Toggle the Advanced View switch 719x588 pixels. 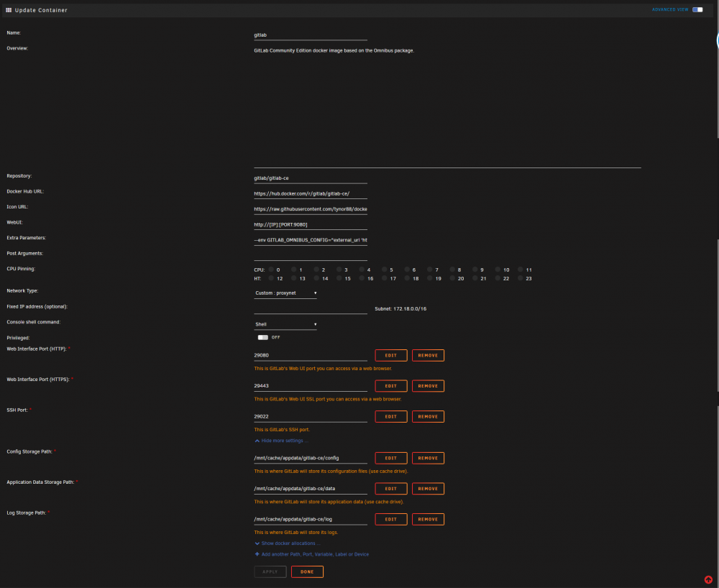pos(697,9)
